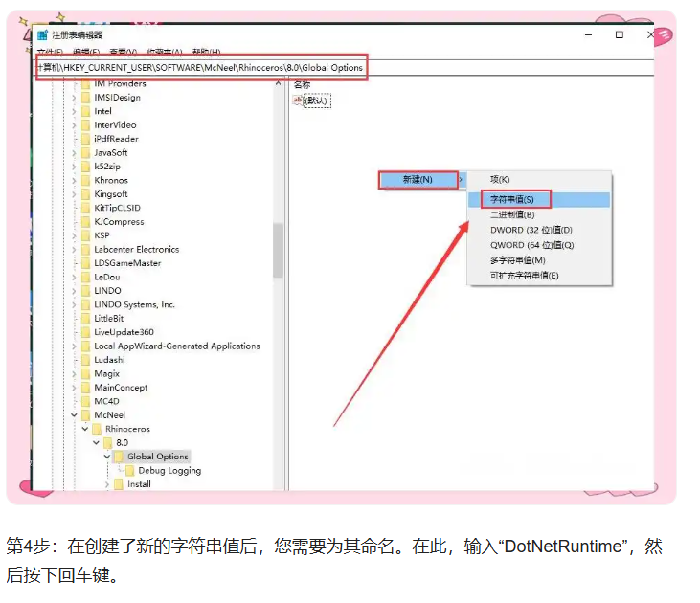
Task: Click the Debug Logging folder icon
Action: pyautogui.click(x=130, y=471)
